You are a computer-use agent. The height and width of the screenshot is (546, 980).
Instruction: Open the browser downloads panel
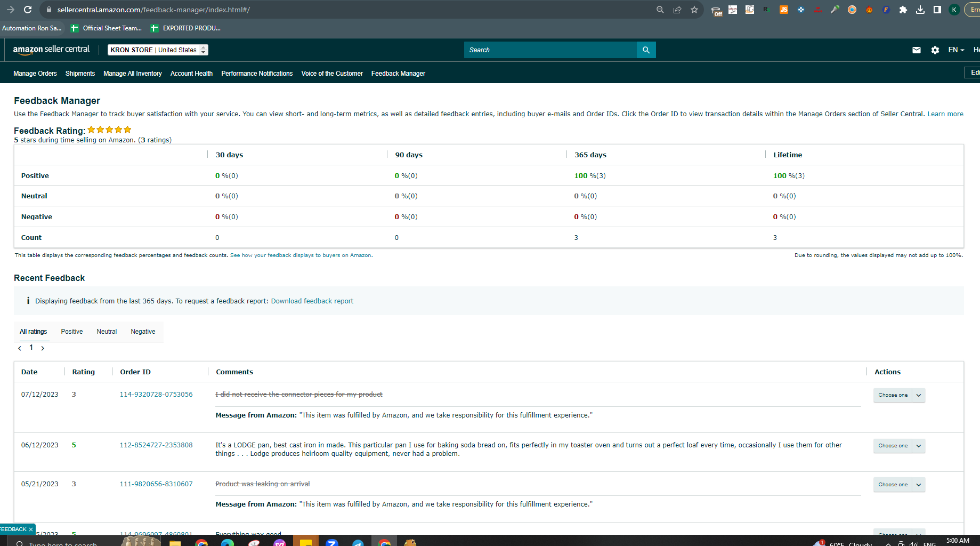point(920,10)
